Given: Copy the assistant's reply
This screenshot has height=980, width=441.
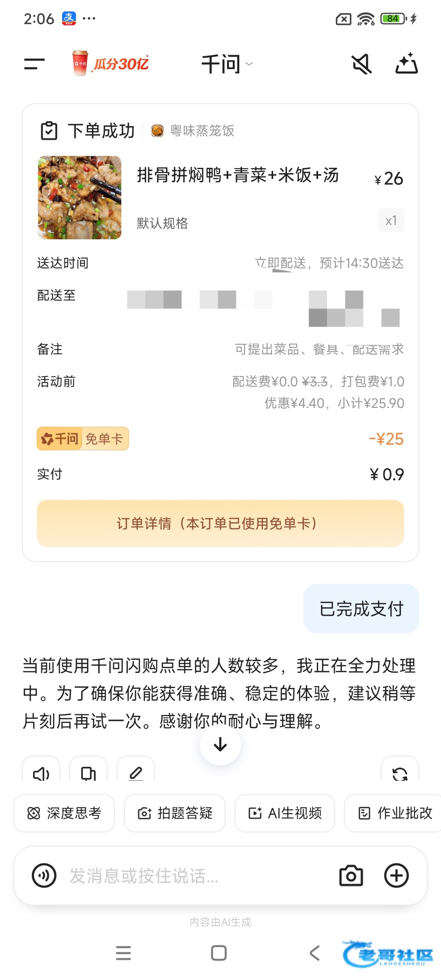Looking at the screenshot, I should point(88,772).
